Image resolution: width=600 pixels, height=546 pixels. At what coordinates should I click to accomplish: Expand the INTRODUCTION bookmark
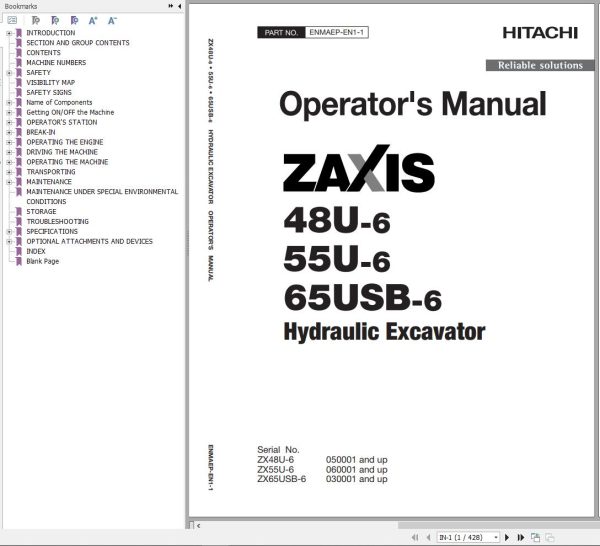point(9,33)
